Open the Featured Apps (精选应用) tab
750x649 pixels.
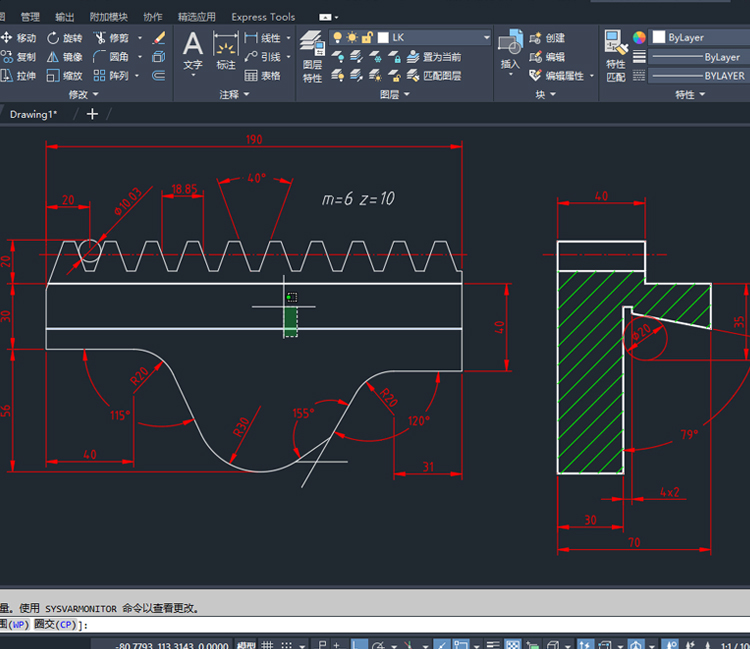click(197, 17)
